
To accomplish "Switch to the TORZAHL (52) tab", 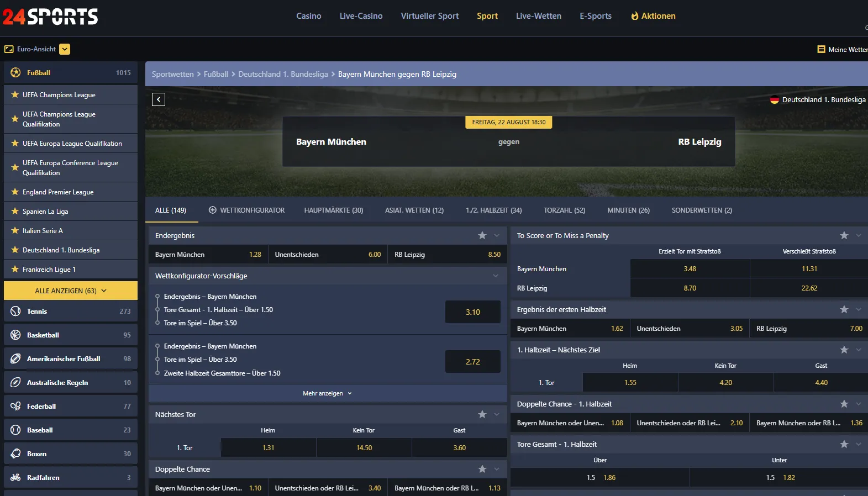I will coord(564,210).
